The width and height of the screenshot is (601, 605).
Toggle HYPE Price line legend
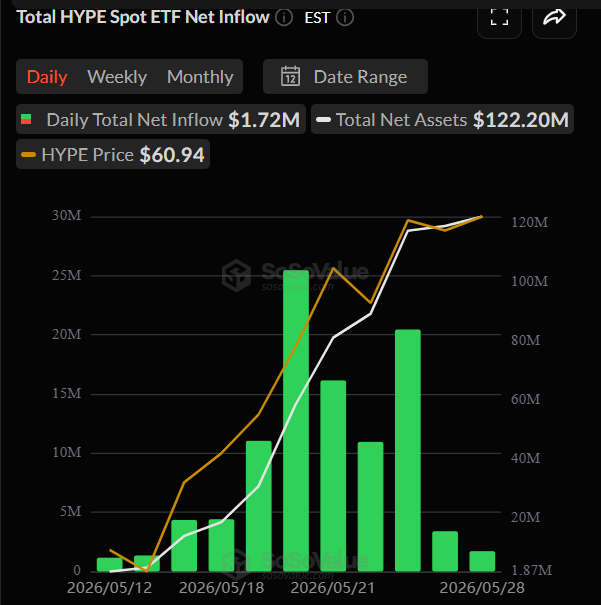113,154
